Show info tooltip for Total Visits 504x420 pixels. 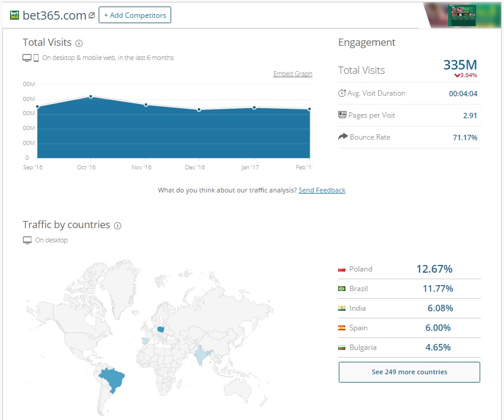pos(79,43)
